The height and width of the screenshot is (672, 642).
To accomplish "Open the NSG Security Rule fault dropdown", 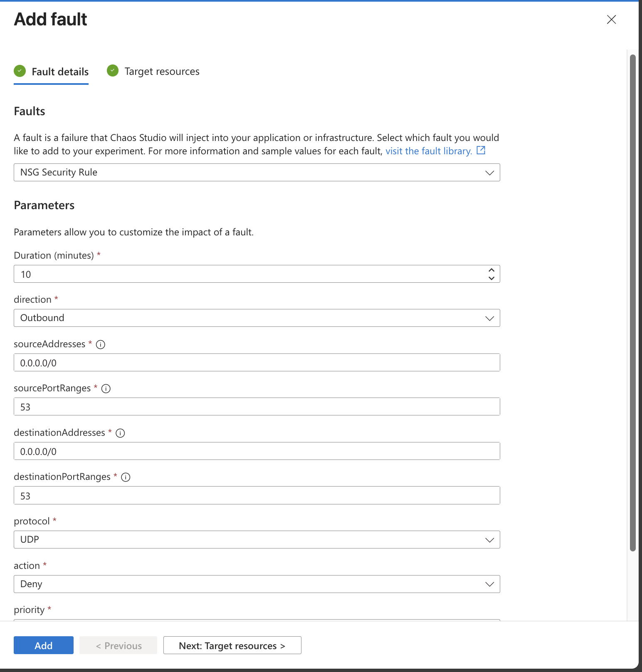I will 257,173.
